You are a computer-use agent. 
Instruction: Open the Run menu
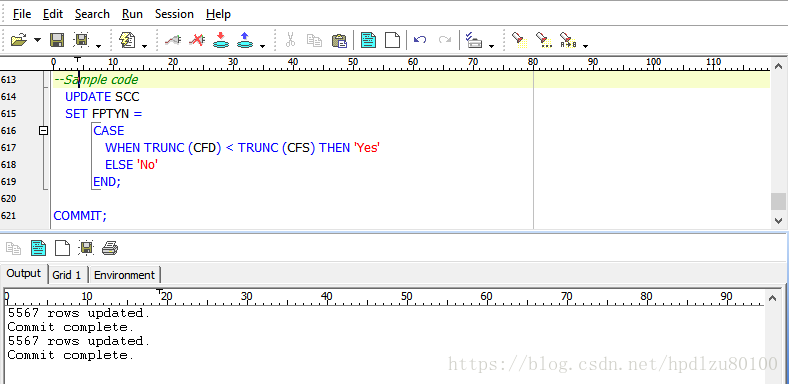pyautogui.click(x=132, y=14)
